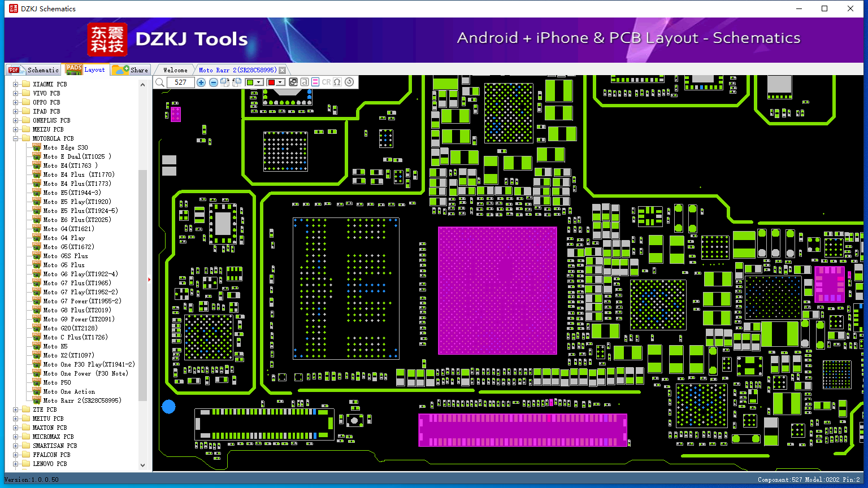The image size is (868, 488).
Task: Open Moto E4 Plus (XT1770) layout
Action: [79, 175]
